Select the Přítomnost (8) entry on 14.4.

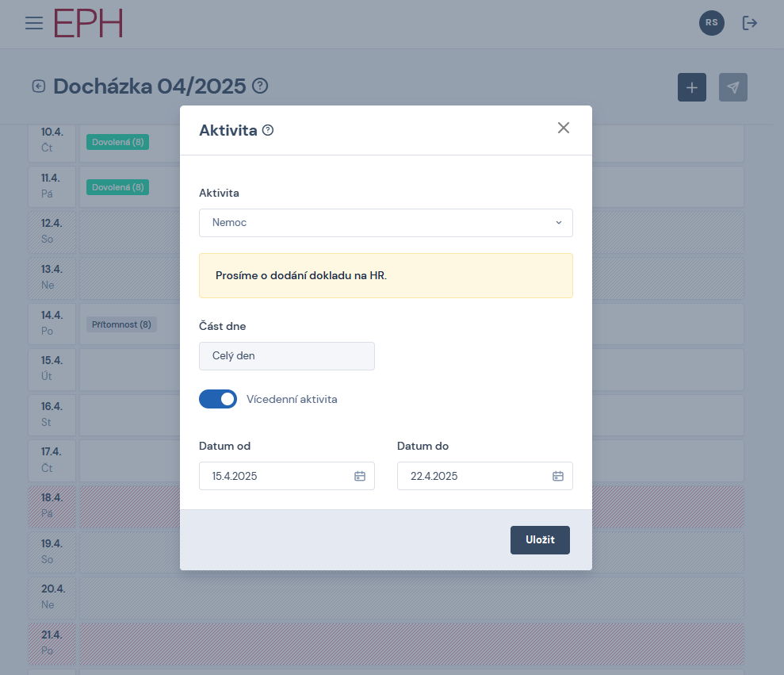pos(122,324)
